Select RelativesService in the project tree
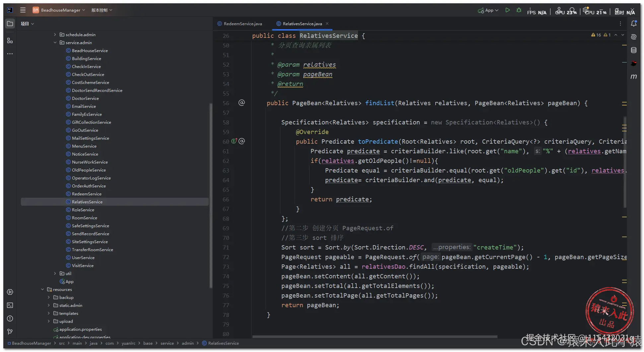 [x=115, y=202]
